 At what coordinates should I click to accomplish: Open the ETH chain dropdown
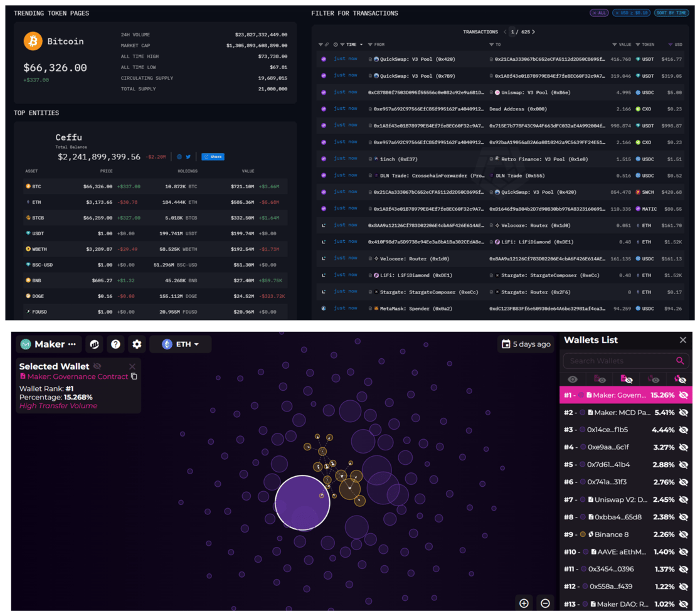tap(181, 344)
